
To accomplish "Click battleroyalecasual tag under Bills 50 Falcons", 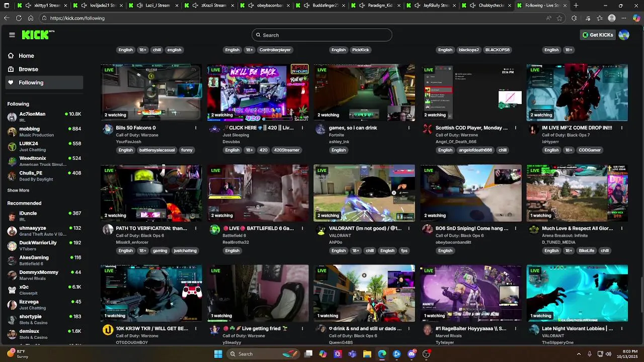I will [x=156, y=150].
